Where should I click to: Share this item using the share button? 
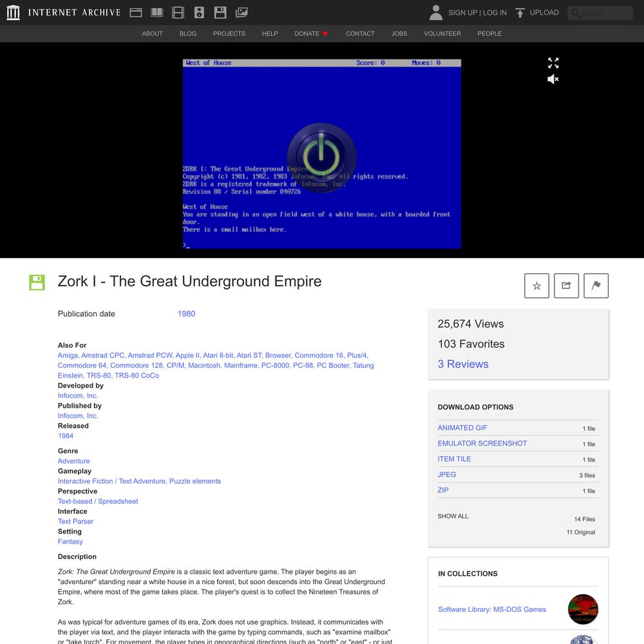pos(566,286)
